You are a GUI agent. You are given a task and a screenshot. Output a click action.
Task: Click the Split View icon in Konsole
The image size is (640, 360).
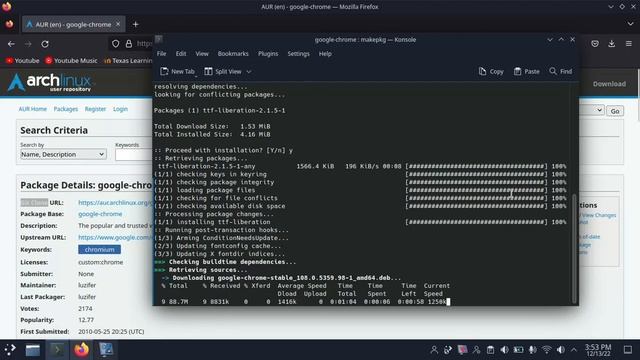pyautogui.click(x=208, y=71)
